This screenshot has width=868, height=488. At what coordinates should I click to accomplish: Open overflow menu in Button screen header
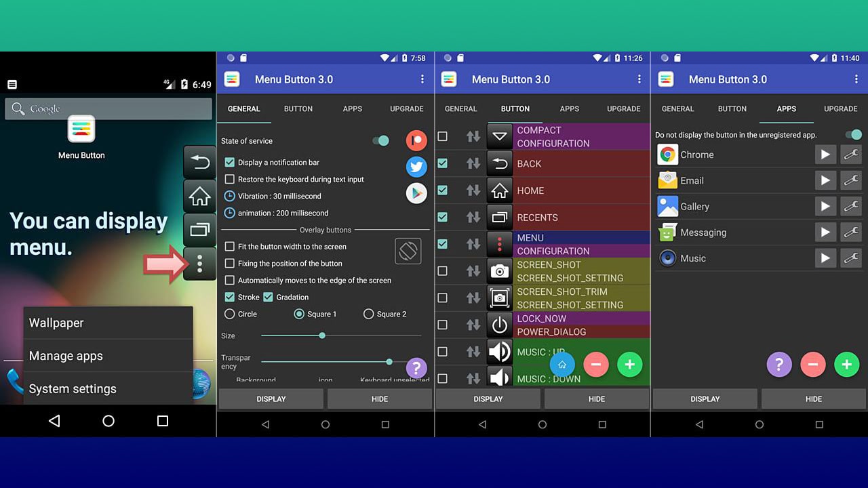[x=639, y=79]
